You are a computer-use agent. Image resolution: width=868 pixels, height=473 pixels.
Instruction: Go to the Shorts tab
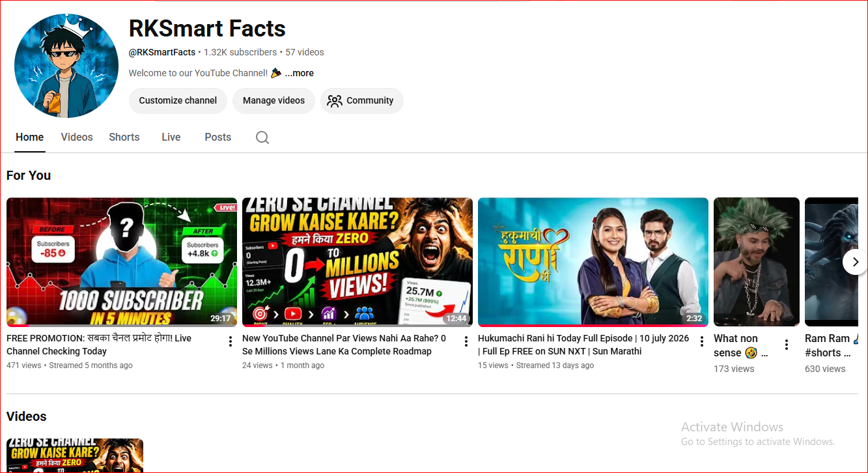point(124,137)
